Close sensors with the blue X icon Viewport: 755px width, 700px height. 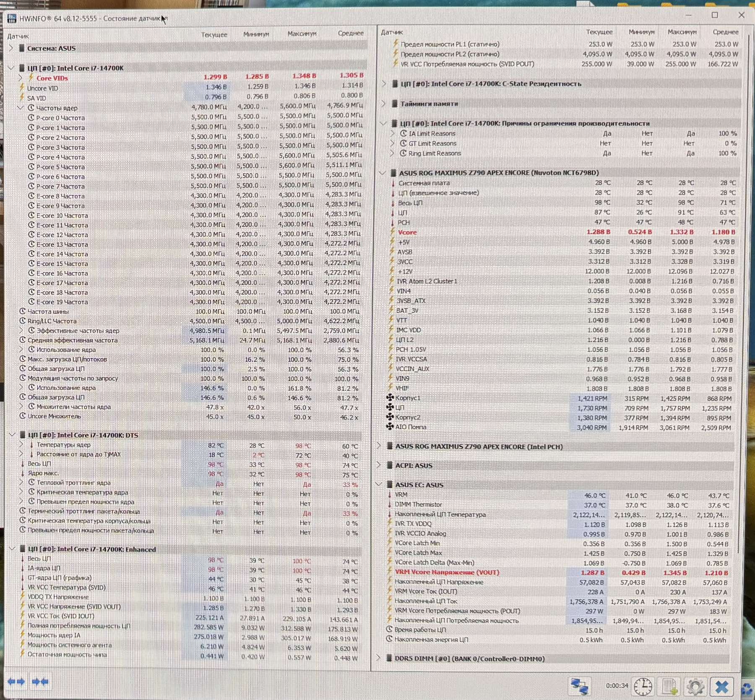pyautogui.click(x=721, y=687)
